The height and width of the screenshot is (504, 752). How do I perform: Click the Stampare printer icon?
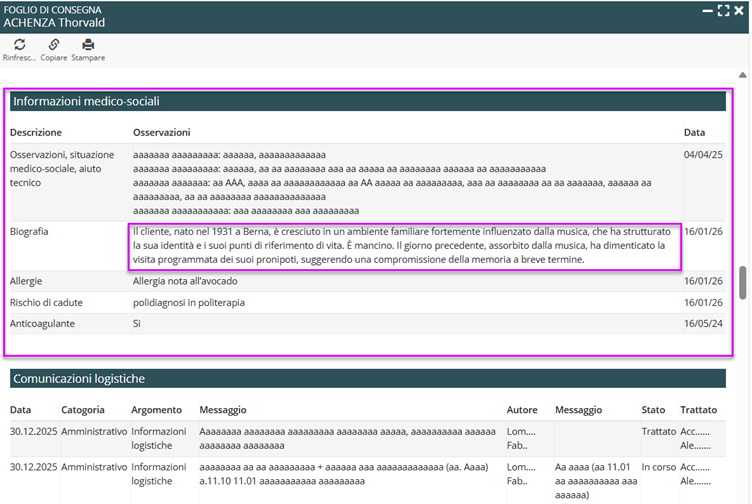[88, 45]
